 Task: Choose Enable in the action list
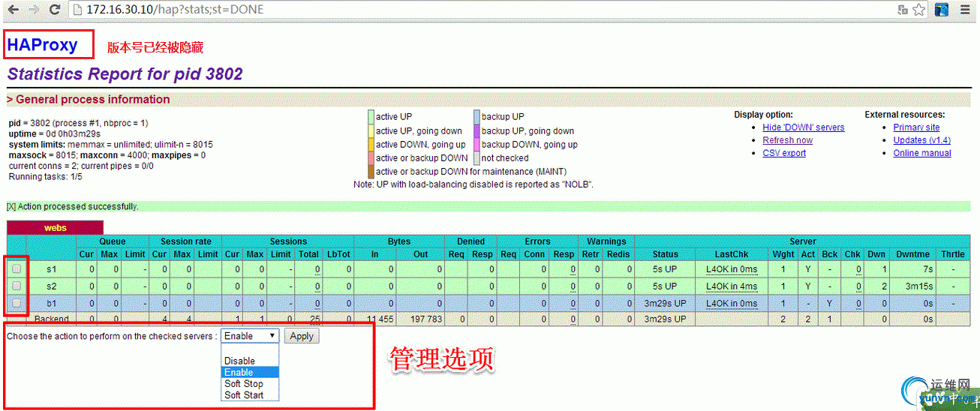(251, 372)
